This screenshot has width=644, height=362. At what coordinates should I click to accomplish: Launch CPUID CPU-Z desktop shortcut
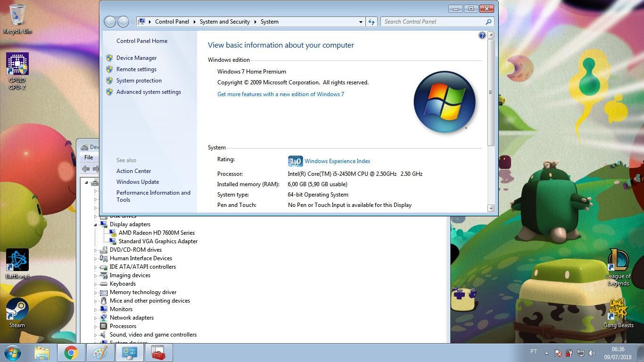click(17, 71)
